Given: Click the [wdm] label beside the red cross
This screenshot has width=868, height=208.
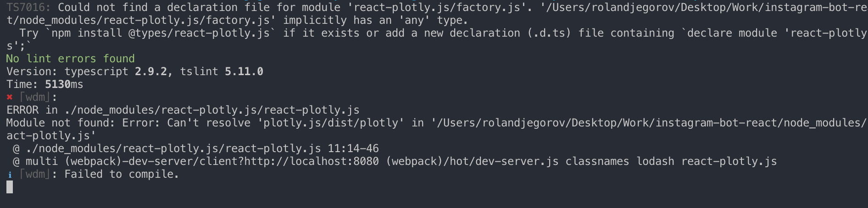Looking at the screenshot, I should pyautogui.click(x=35, y=97).
